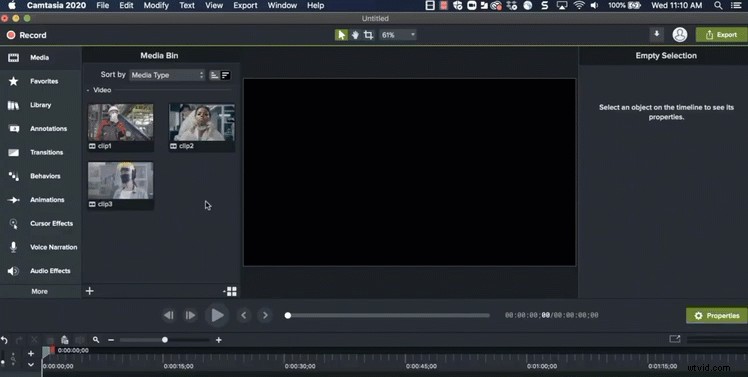
Task: Open the Text menu
Action: point(187,5)
